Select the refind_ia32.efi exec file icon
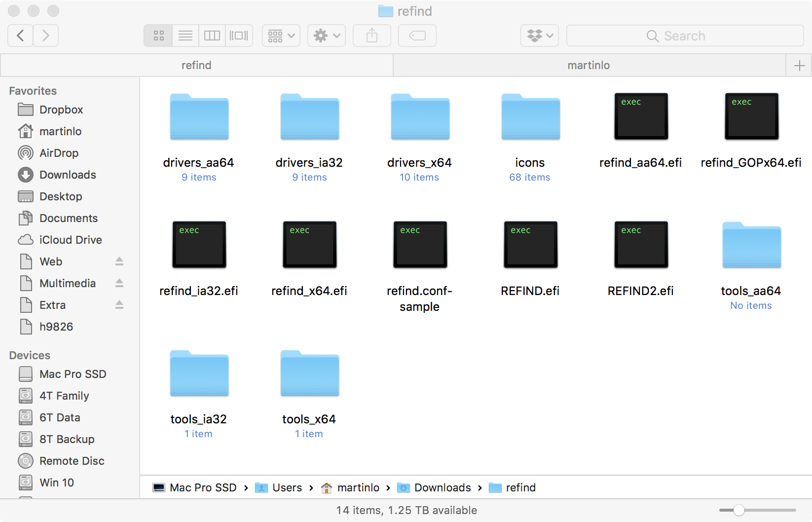 click(199, 245)
